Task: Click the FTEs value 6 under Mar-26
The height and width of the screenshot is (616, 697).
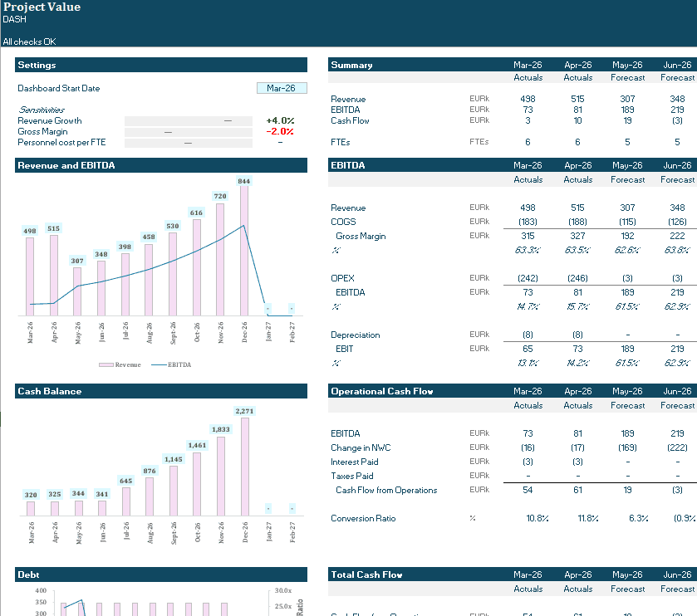Action: pos(528,141)
